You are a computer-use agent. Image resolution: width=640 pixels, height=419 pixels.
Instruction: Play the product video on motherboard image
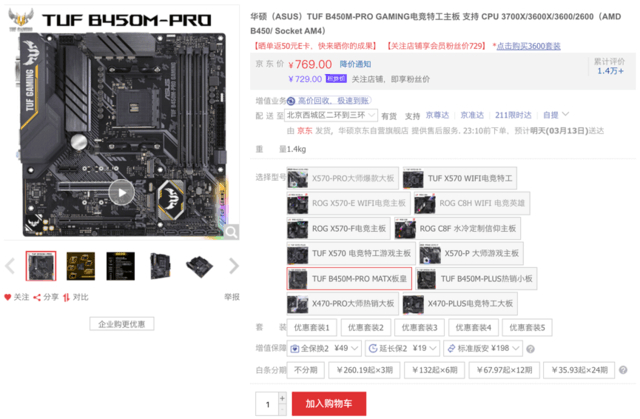pyautogui.click(x=122, y=193)
